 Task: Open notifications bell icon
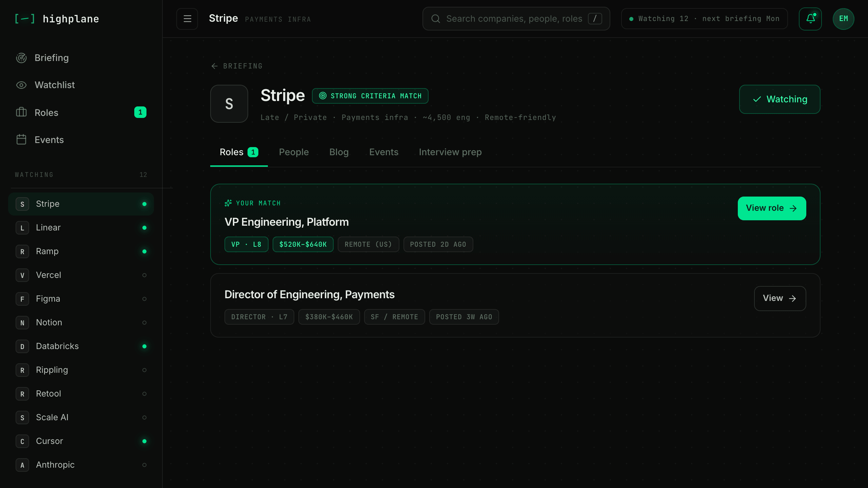pyautogui.click(x=810, y=19)
